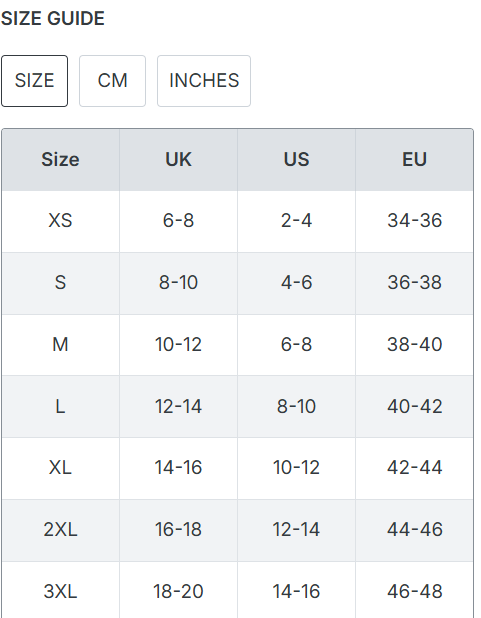Click the UK 10-12 cell
The height and width of the screenshot is (618, 481).
coord(178,345)
